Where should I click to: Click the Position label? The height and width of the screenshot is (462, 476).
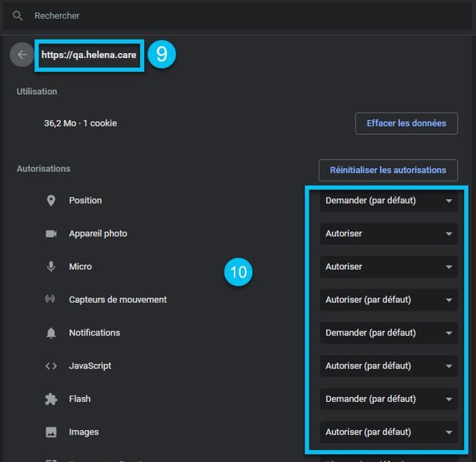pyautogui.click(x=85, y=200)
